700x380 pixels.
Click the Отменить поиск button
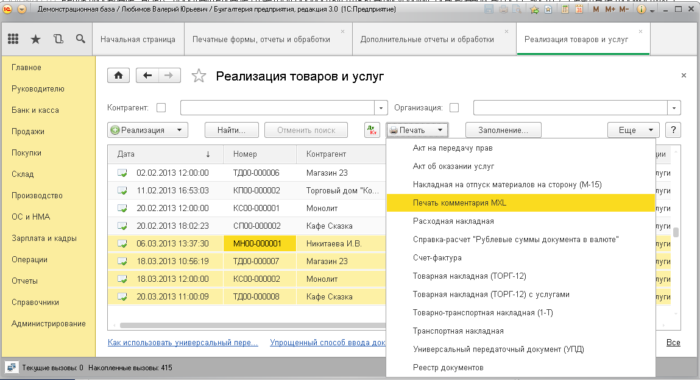click(306, 130)
